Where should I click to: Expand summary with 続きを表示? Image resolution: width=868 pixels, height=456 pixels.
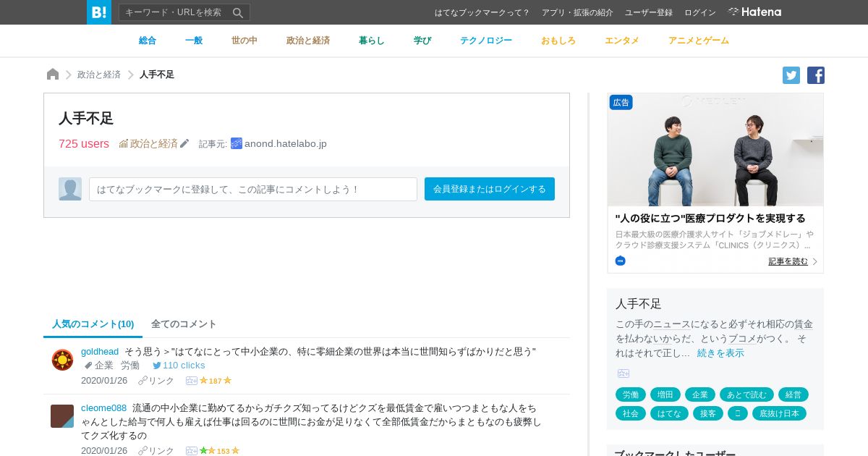pos(720,353)
